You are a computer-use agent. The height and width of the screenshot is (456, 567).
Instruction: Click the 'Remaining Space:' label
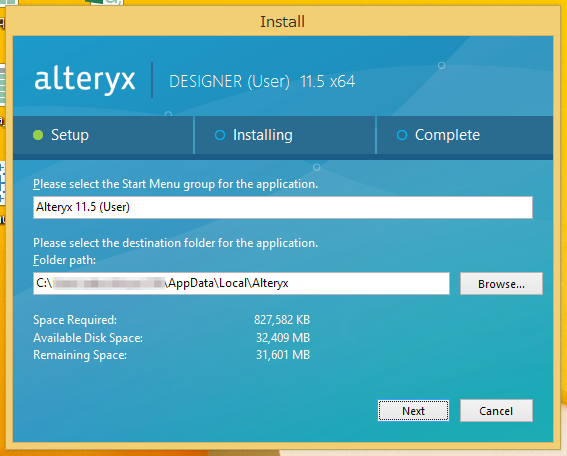[80, 355]
